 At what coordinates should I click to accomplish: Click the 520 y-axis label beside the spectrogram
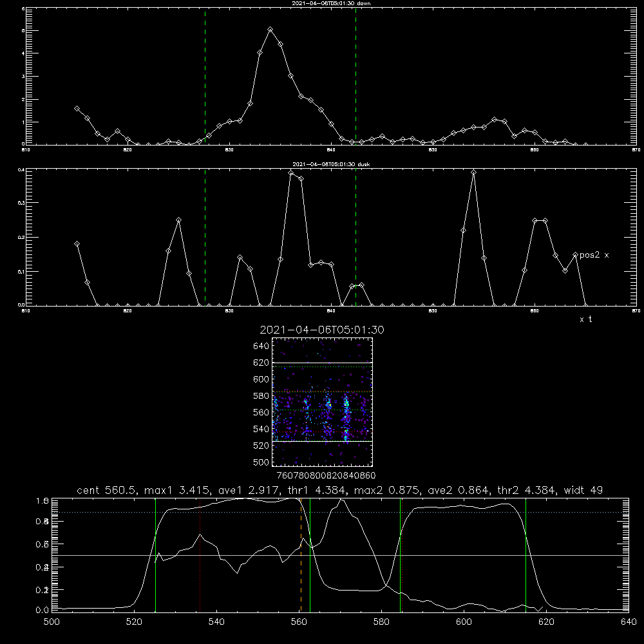coord(261,446)
